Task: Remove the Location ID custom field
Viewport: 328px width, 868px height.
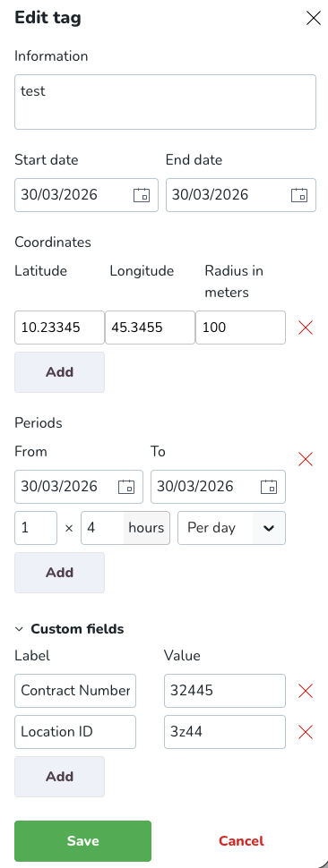Action: pos(306,732)
